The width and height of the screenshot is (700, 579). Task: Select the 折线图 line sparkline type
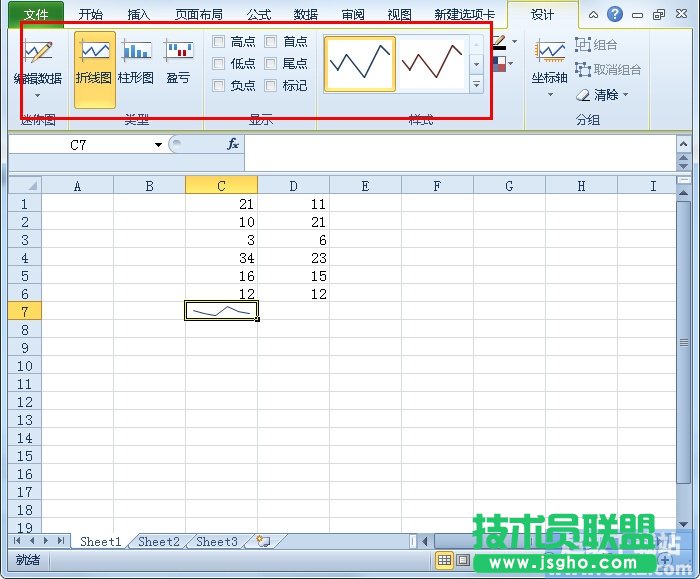94,63
